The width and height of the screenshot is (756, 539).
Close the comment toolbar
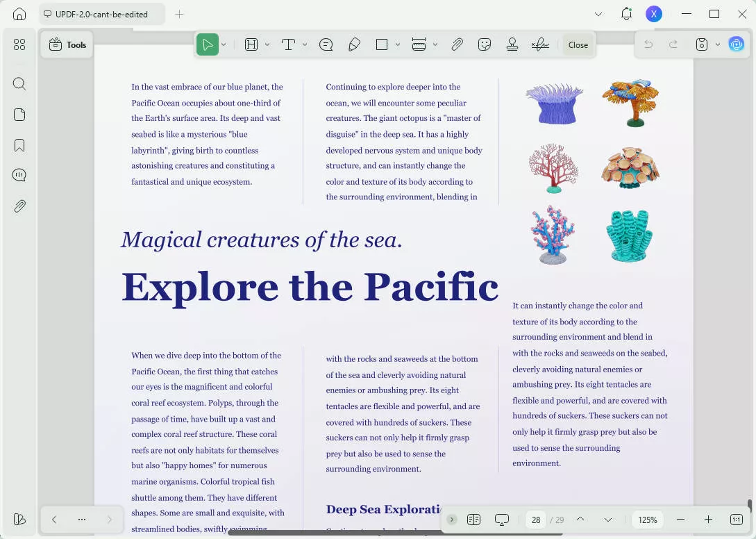pos(578,45)
